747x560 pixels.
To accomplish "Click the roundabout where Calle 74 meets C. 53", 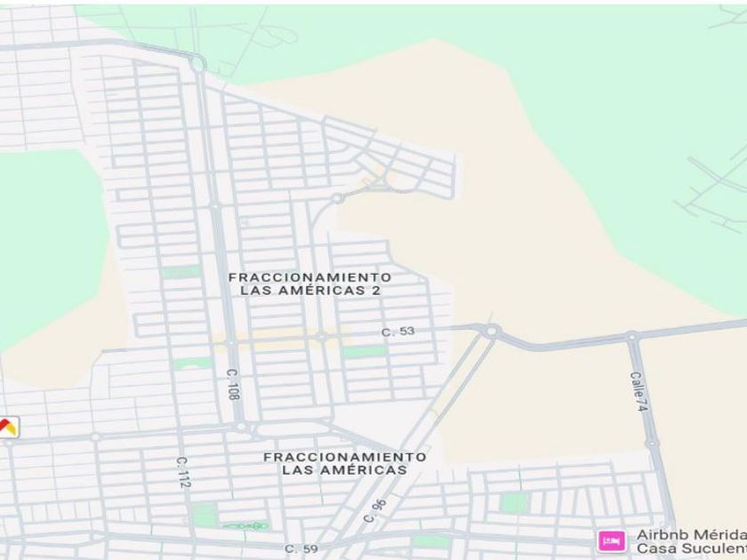I will pyautogui.click(x=632, y=337).
